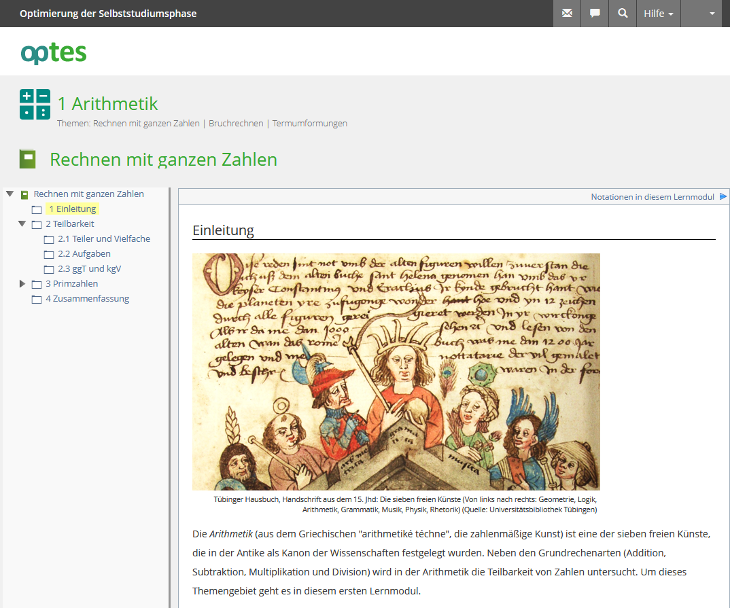730x608 pixels.
Task: Open 2.3 ggT und kgV chapter
Action: point(89,269)
